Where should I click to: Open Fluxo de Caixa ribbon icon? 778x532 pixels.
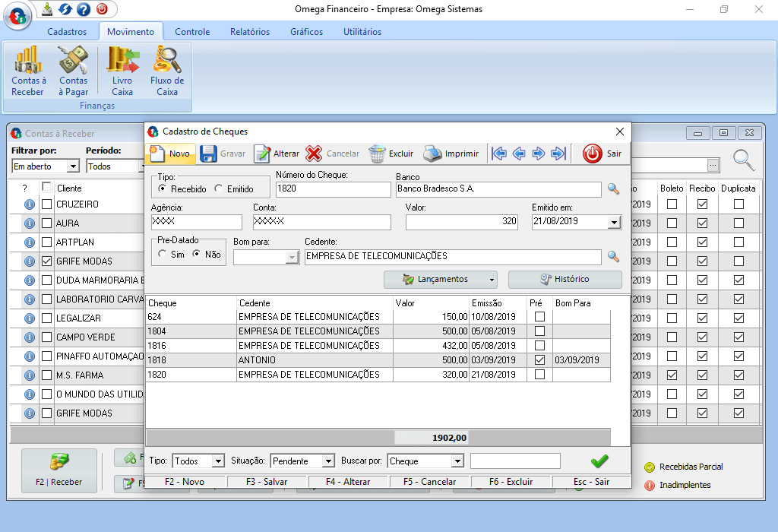point(167,71)
